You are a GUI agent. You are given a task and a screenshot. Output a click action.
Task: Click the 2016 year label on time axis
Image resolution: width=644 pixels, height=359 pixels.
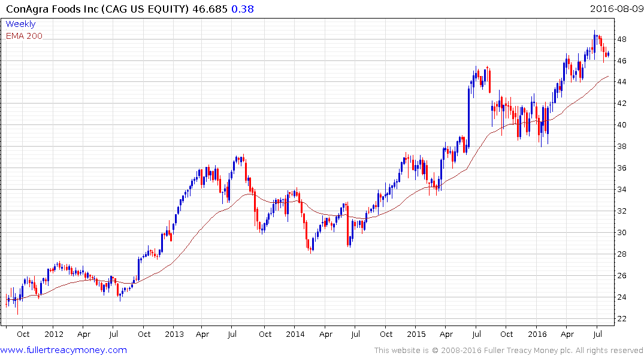click(x=537, y=334)
